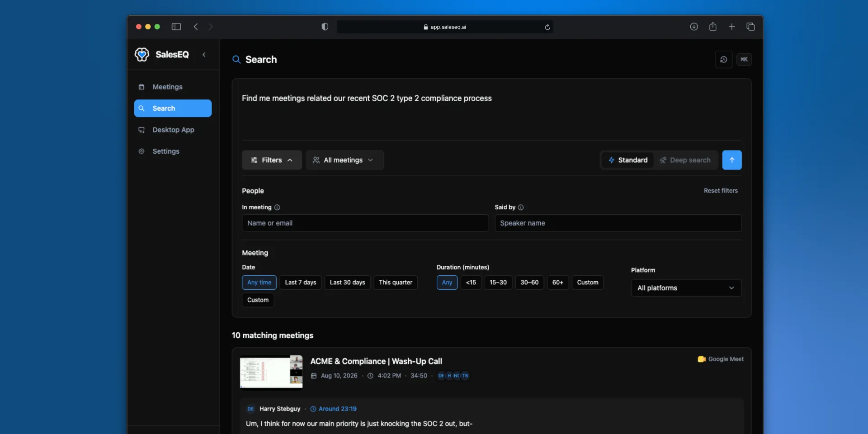Open a new browser tab
This screenshot has width=868, height=434.
(x=732, y=27)
